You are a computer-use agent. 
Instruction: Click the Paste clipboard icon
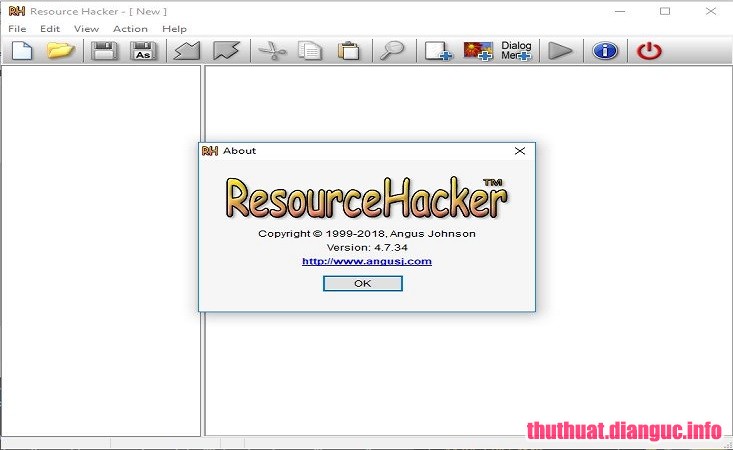(349, 51)
